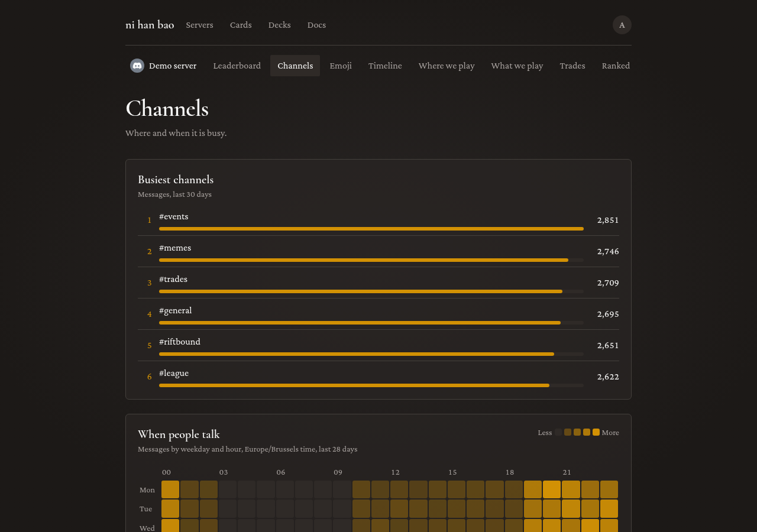Click the #league channel name
Viewport: 757px width, 532px height.
174,373
